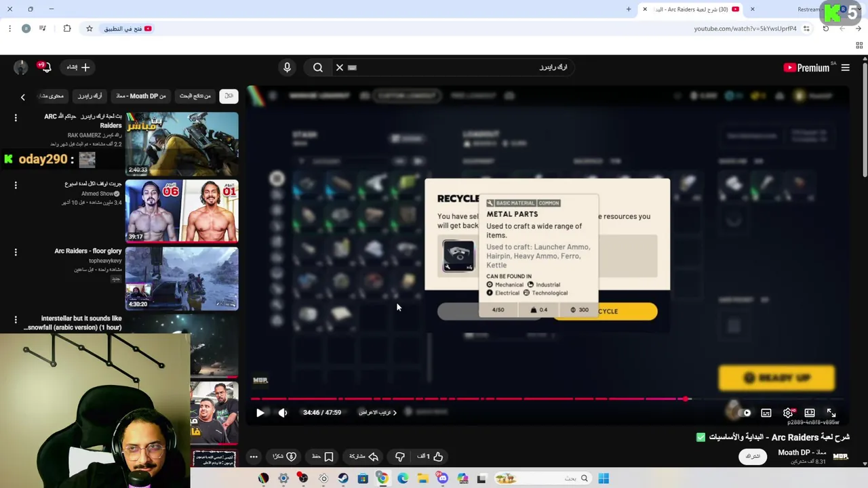This screenshot has width=868, height=488.
Task: Clear the search text with X
Action: pos(340,68)
